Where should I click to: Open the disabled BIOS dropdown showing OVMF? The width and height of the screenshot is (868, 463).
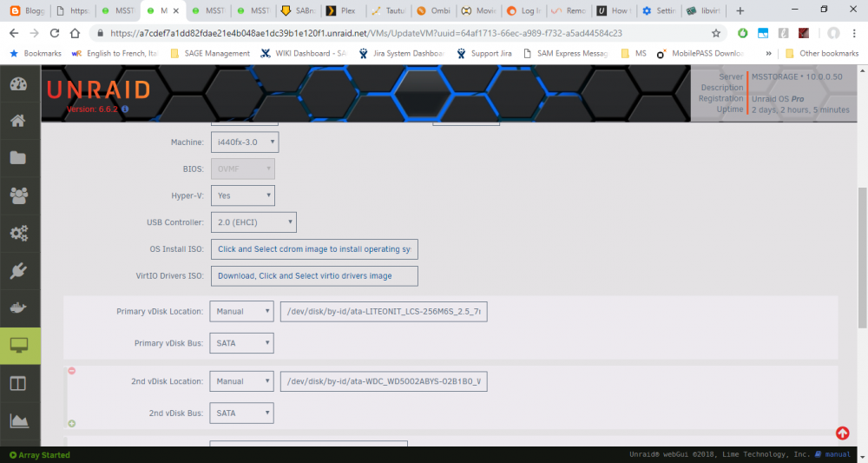242,169
